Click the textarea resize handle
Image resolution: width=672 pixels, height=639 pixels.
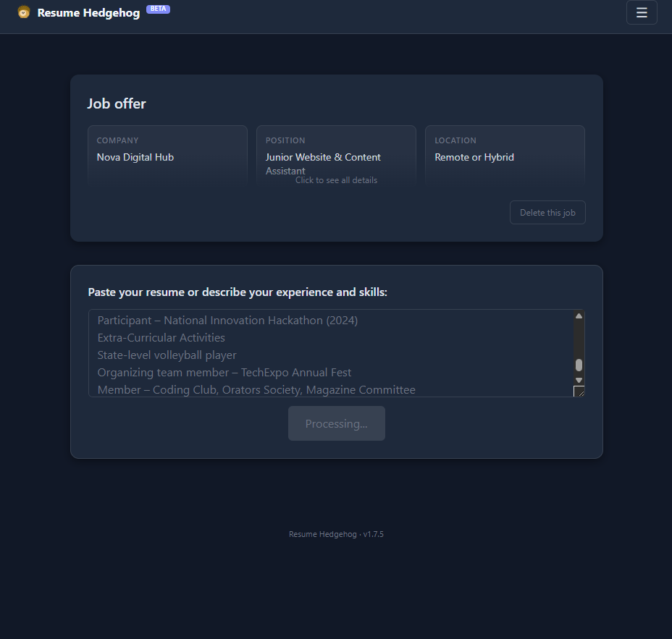579,392
